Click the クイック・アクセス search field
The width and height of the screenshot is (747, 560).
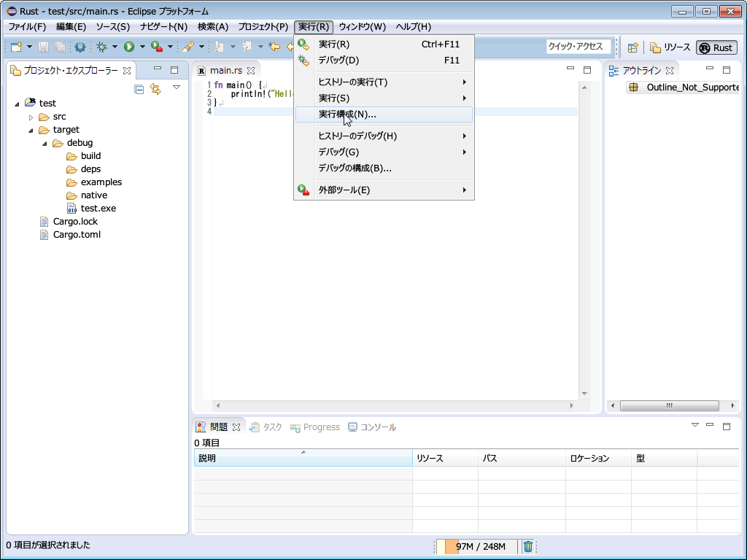click(x=578, y=47)
